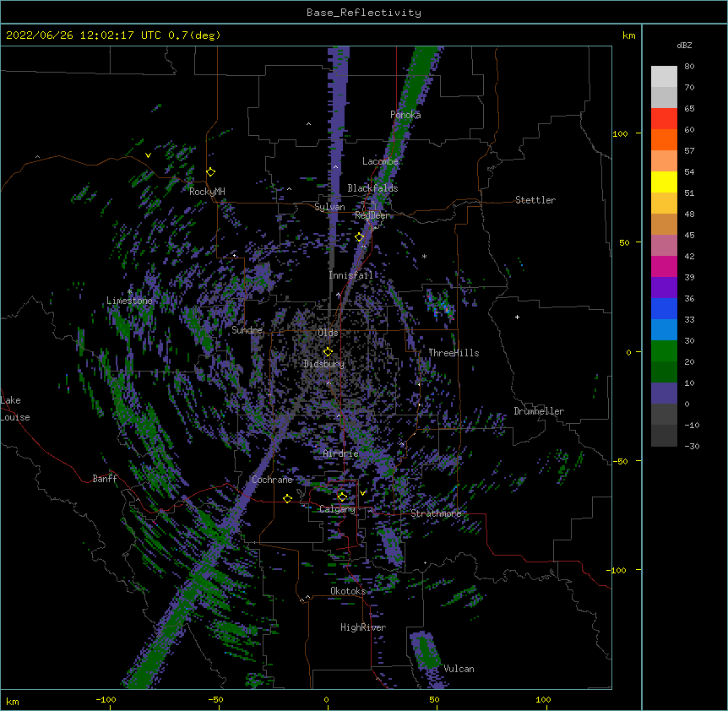Pick the pink 45-42 dBZ legend swatch

pos(664,246)
